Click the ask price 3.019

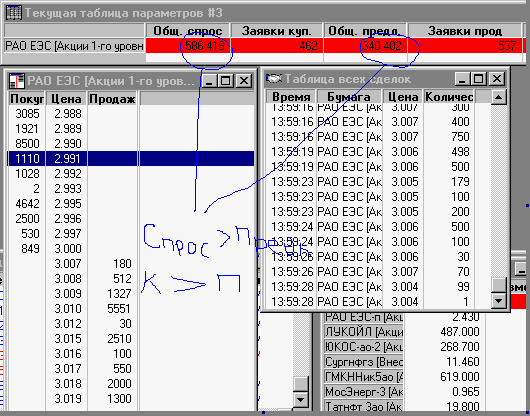(68, 398)
